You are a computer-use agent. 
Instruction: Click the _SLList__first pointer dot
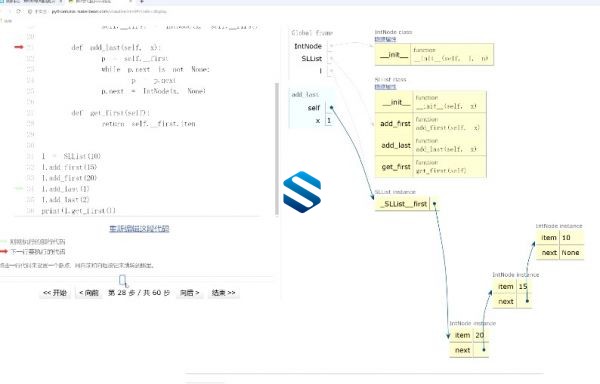point(435,204)
